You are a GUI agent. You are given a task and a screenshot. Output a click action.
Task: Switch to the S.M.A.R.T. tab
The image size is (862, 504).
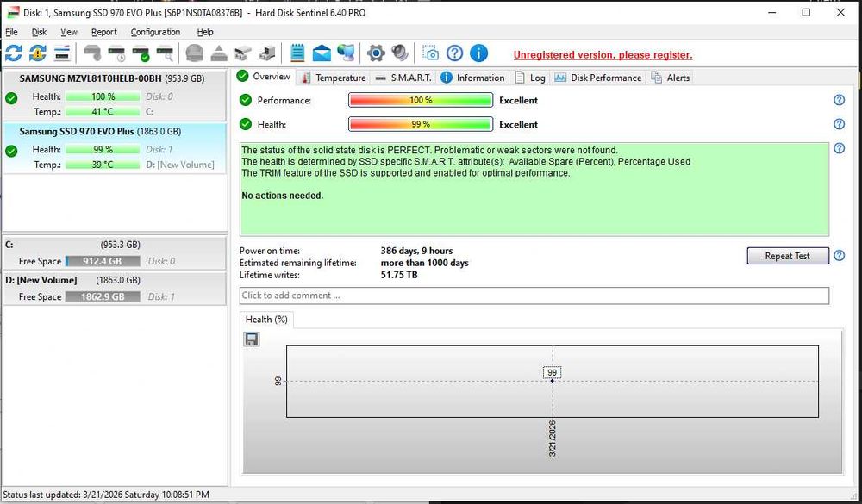(403, 78)
